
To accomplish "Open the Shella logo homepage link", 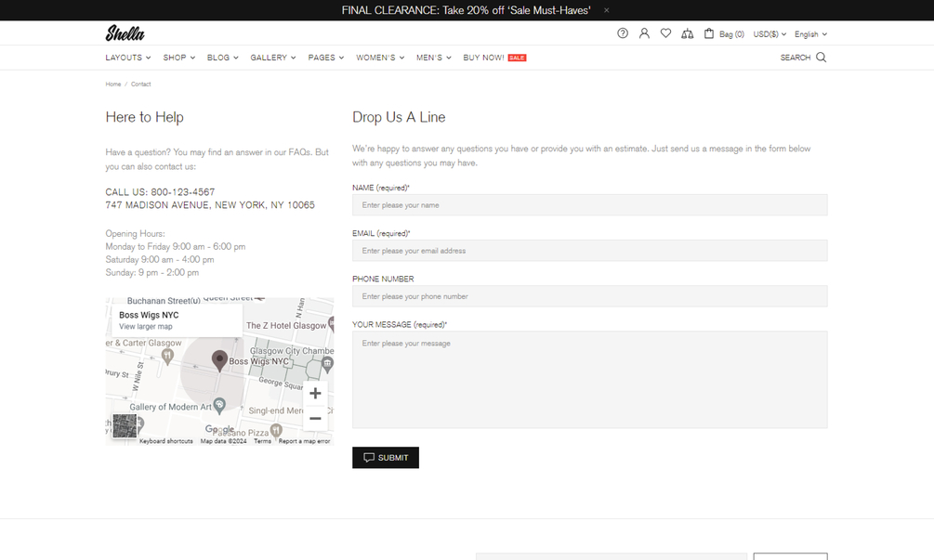I will tap(125, 33).
